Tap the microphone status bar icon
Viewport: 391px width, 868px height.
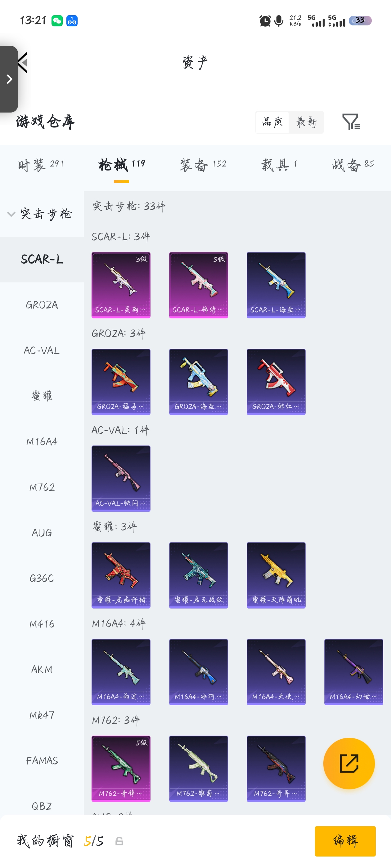(x=279, y=21)
